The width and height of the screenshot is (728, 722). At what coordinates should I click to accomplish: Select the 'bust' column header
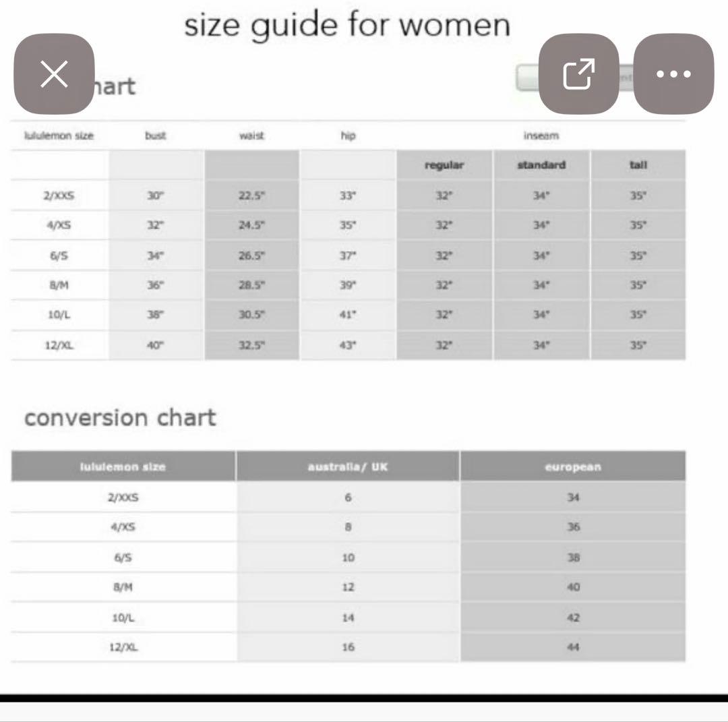[155, 136]
